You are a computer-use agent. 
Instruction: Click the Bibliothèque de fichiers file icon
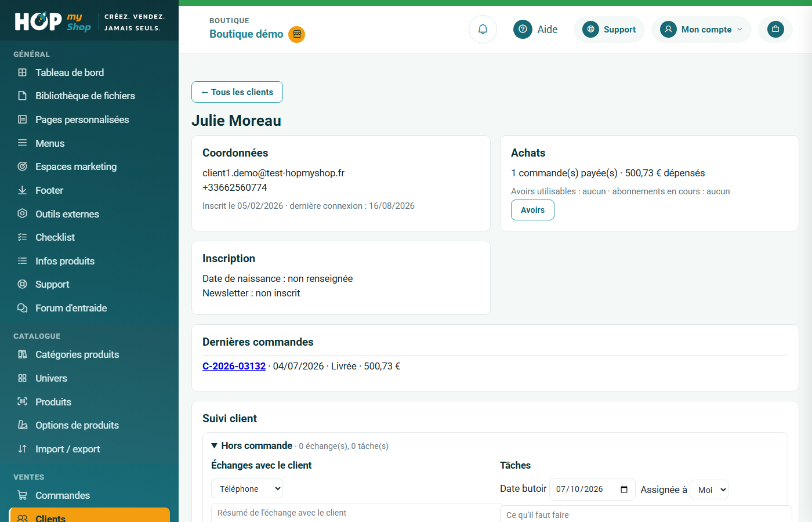click(x=23, y=96)
